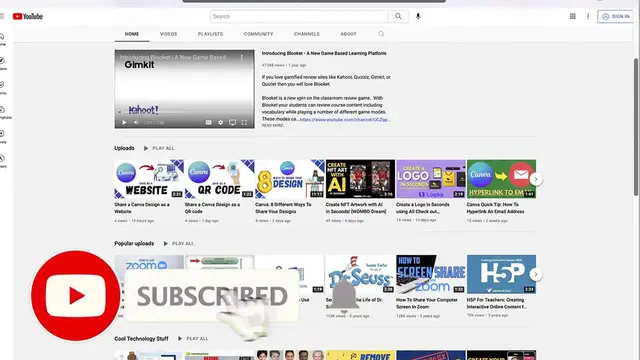Show next videos in Popular uploads row
This screenshot has height=360, width=640.
click(536, 274)
